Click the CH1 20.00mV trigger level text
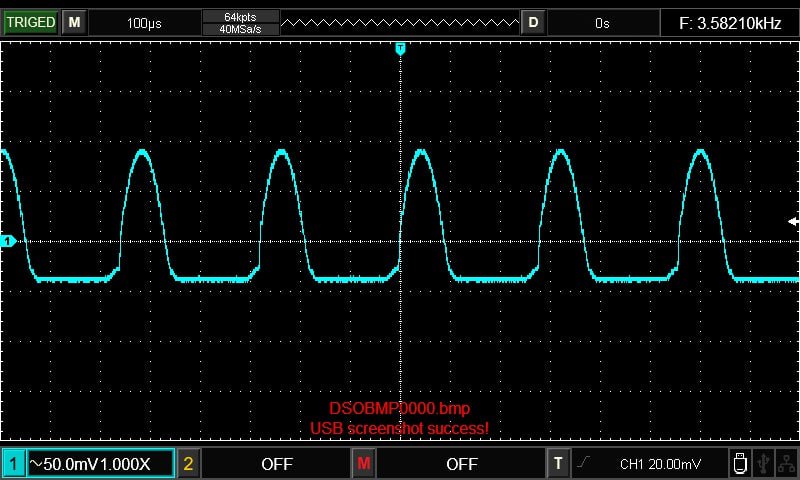Screen dimensions: 800x480 (661, 464)
